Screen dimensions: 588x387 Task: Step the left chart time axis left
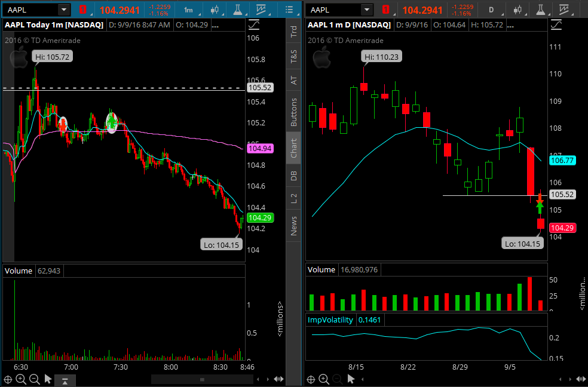click(x=258, y=379)
